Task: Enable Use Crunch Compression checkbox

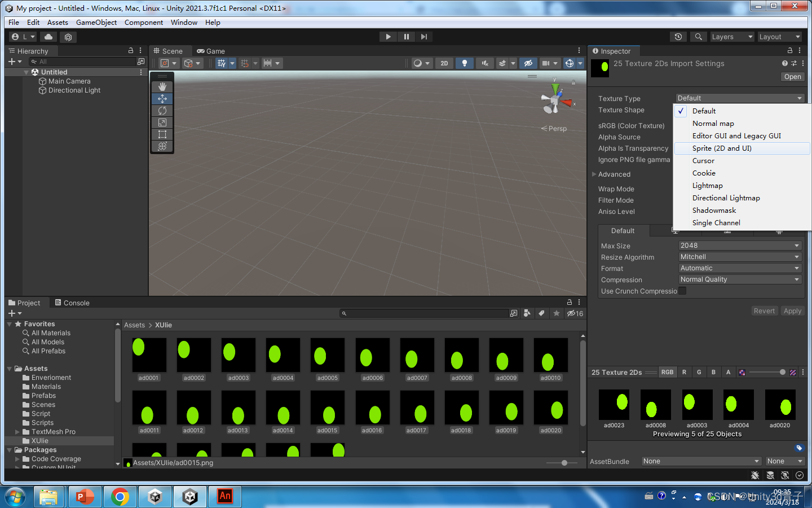Action: tap(682, 291)
